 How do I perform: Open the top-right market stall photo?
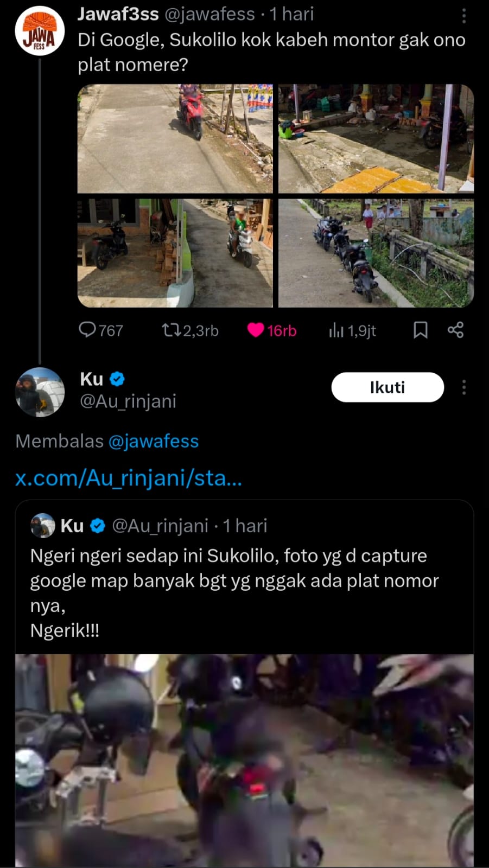click(x=376, y=139)
